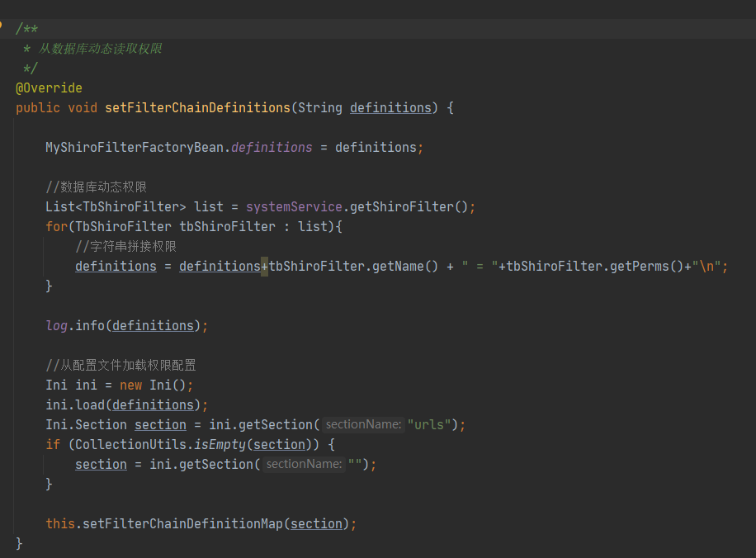Click the "urls" string literal

coord(430,425)
